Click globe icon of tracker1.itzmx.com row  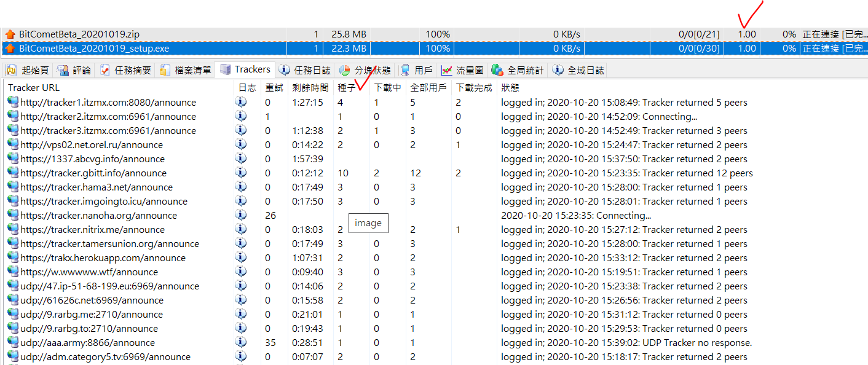[13, 102]
